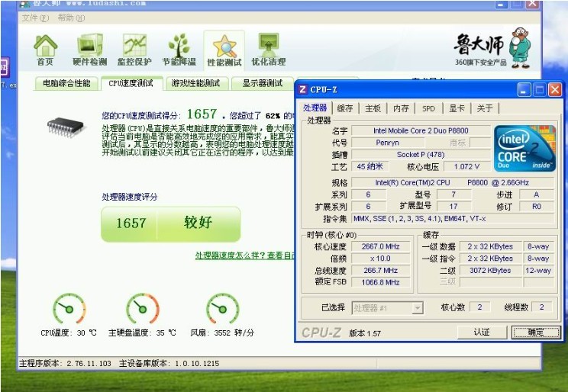The image size is (568, 392).
Task: Click the 额定 FSB 1066.8 MHz value
Action: point(380,282)
